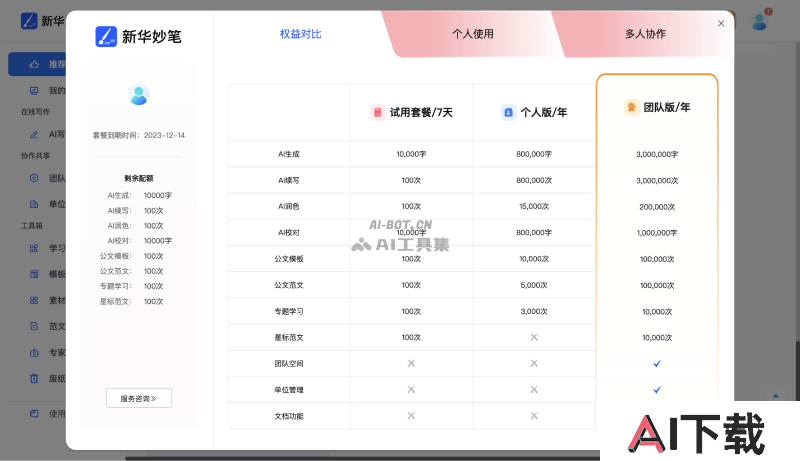Click the background app logo top-left
Image resolution: width=800 pixels, height=461 pixels.
coord(29,21)
